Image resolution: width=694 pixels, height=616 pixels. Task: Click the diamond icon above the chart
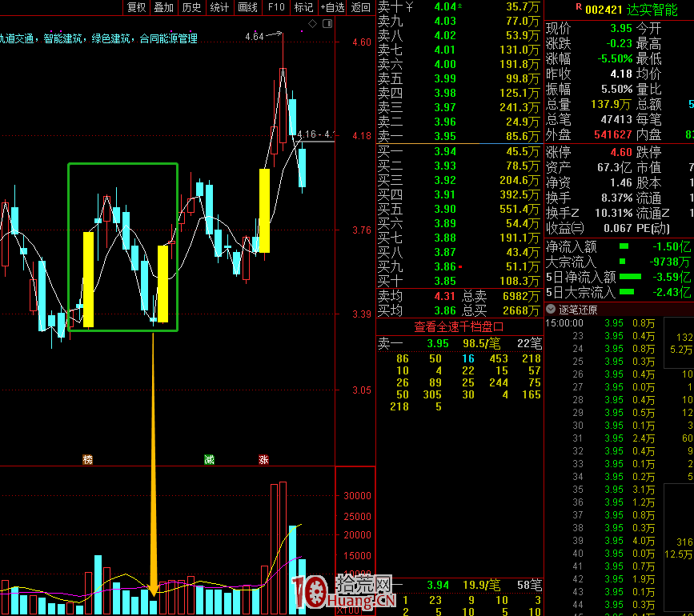tap(312, 23)
